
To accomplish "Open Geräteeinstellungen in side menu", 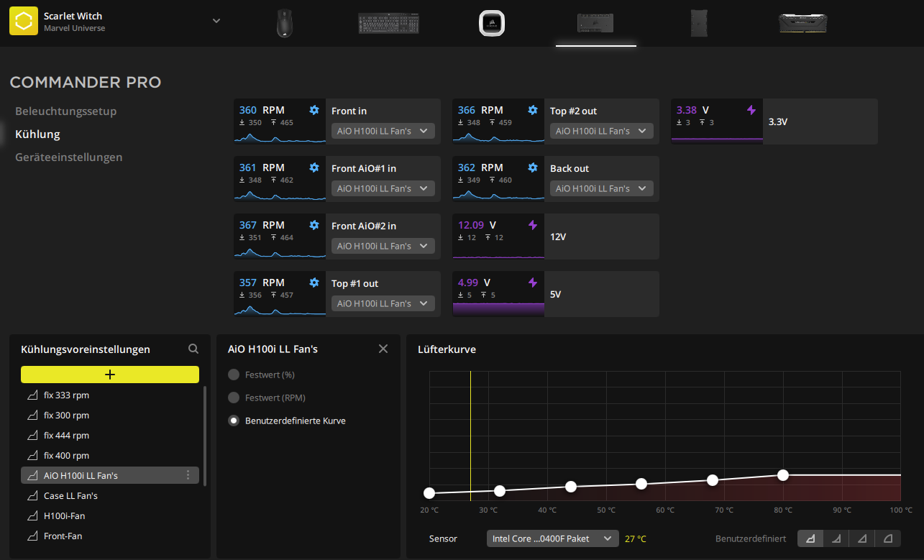I will pos(69,157).
